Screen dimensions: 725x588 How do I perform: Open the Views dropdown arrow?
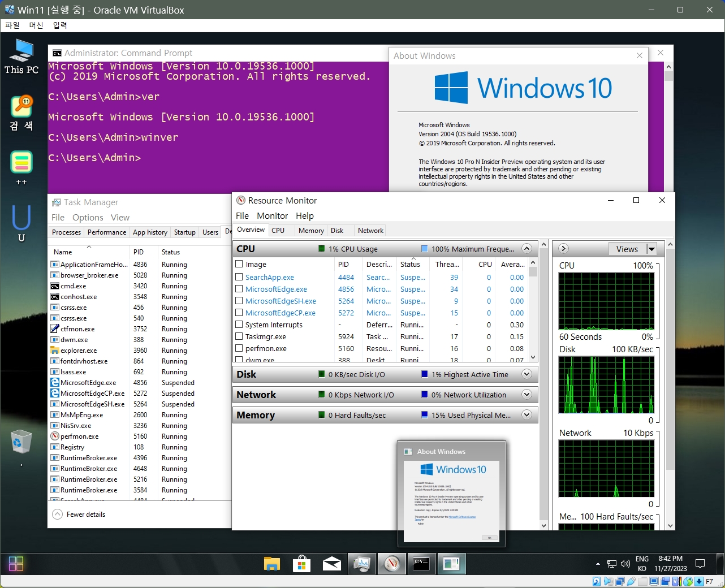pos(651,249)
